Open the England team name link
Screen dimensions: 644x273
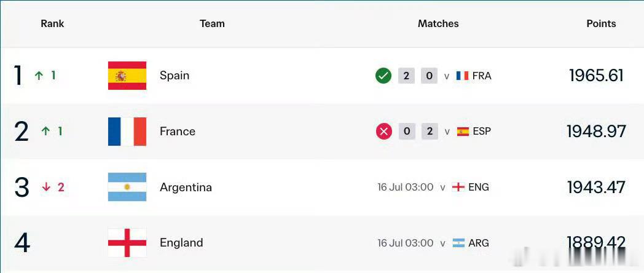point(181,243)
